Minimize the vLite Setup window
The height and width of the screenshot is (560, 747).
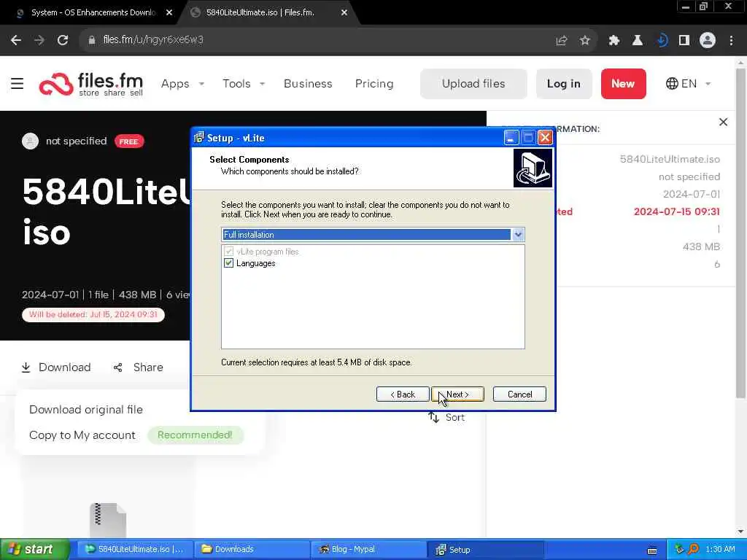[511, 138]
